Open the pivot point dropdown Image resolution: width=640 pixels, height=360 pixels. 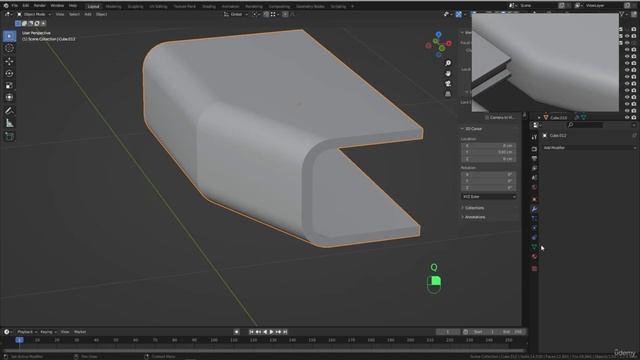255,14
